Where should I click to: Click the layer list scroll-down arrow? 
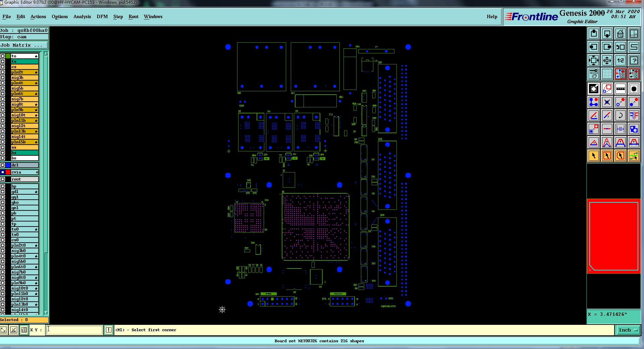coord(46,313)
